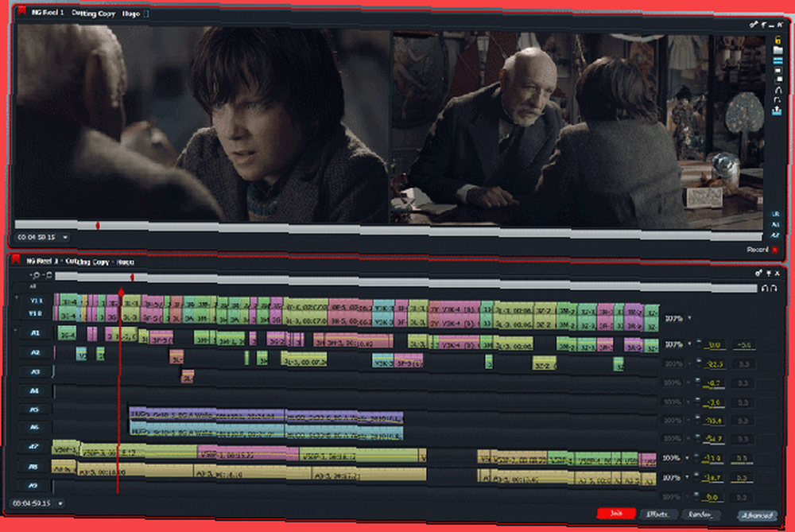Click the red marker on viewer scrub bar
This screenshot has width=795, height=532.
98,225
